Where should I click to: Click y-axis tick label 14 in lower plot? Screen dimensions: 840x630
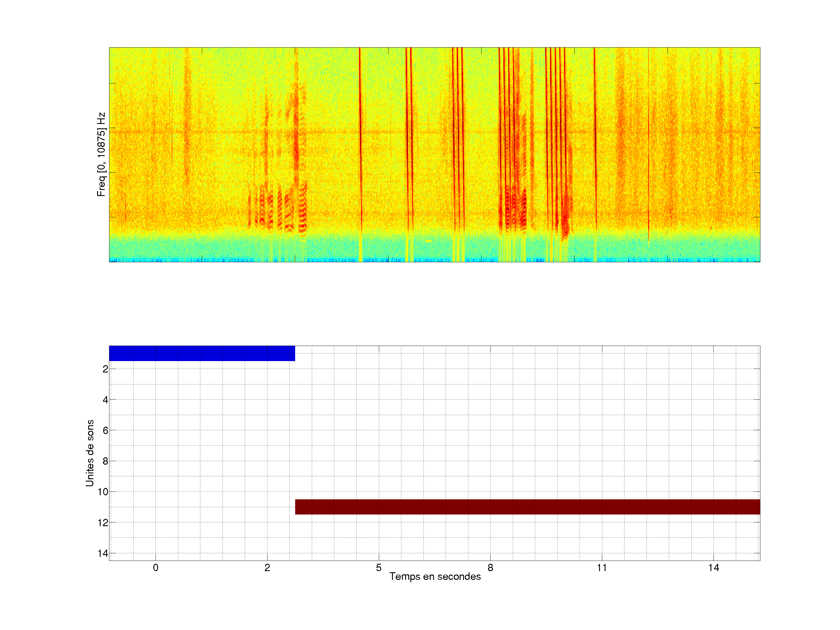tap(103, 553)
